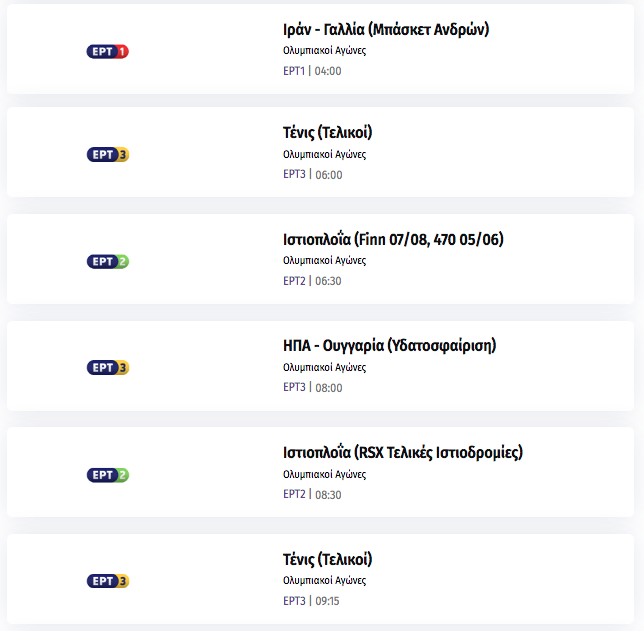
Task: Click the ΕΡΤ3 logo beside the 09:15 tennis listing
Action: tap(108, 581)
